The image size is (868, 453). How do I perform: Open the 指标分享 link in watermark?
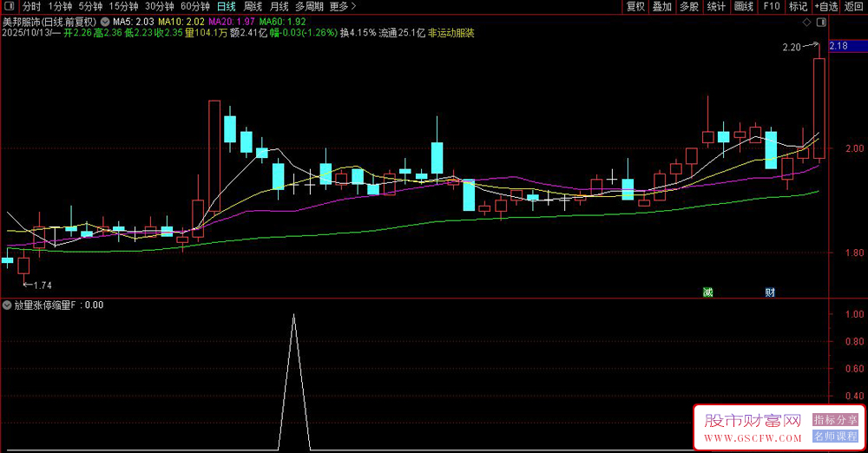click(x=833, y=420)
